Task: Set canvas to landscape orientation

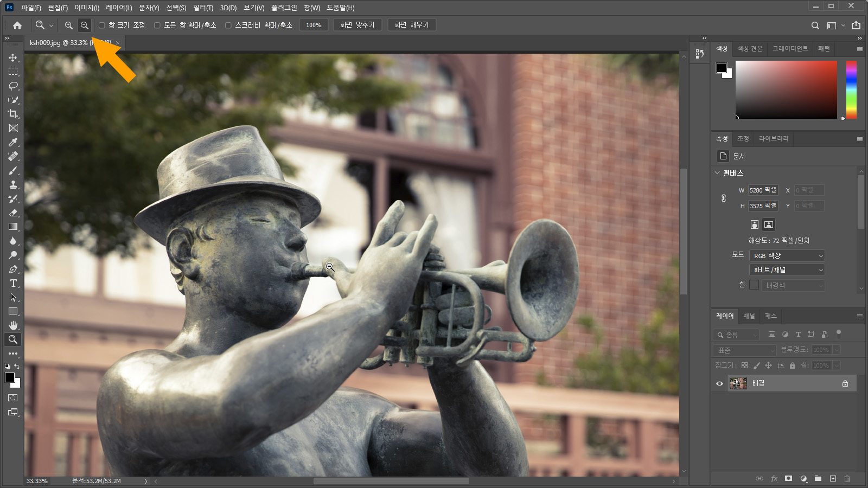Action: (x=769, y=224)
